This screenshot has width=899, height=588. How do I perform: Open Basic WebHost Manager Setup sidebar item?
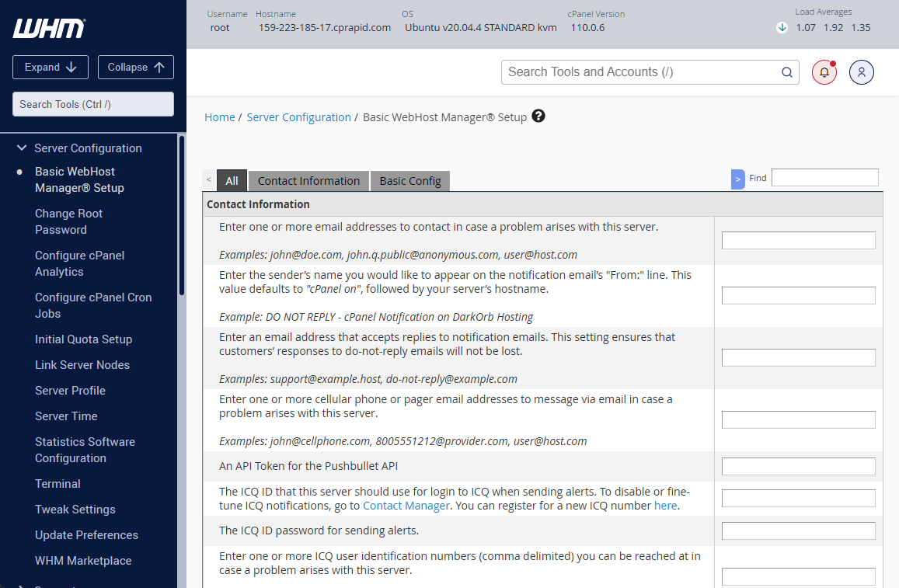pos(79,179)
